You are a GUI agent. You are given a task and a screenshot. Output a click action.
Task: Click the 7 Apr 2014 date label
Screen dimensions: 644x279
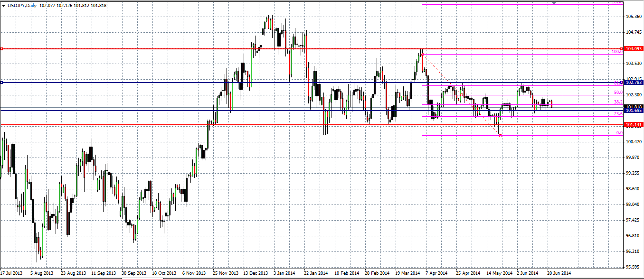437,274
